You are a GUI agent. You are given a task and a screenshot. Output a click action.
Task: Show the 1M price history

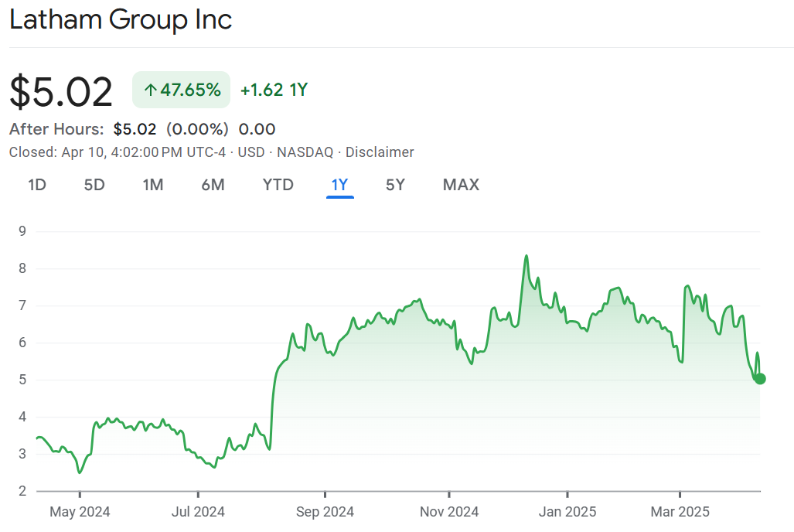[x=153, y=185]
